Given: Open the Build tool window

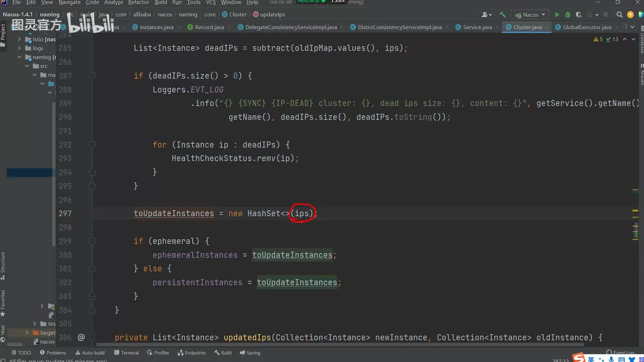Looking at the screenshot, I should pyautogui.click(x=223, y=353).
